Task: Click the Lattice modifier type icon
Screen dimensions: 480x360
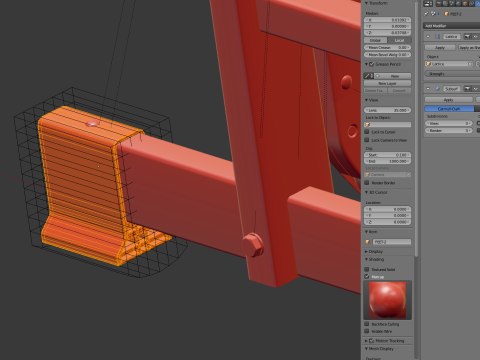Action: pyautogui.click(x=438, y=37)
